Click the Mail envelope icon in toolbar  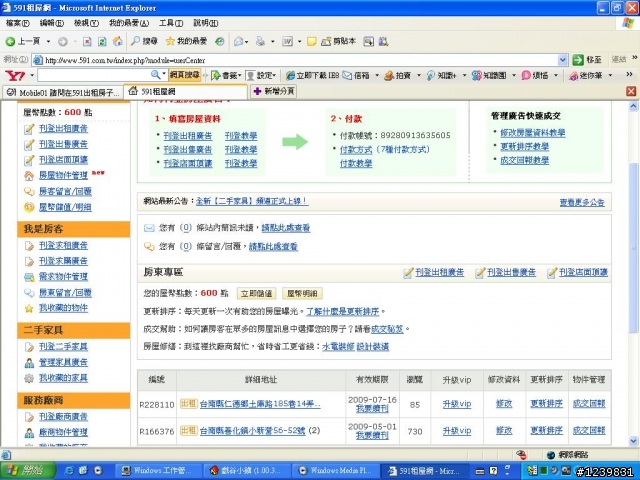coord(239,41)
